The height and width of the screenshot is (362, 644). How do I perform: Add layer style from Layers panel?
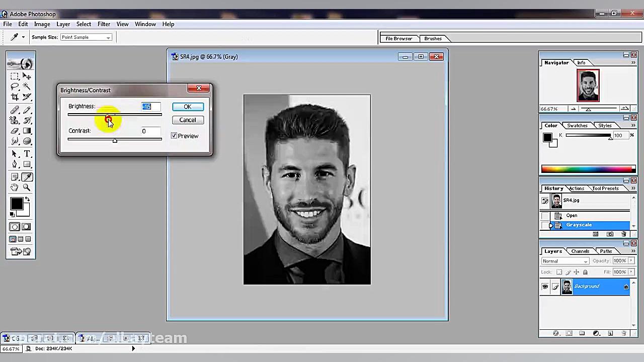[x=556, y=333]
